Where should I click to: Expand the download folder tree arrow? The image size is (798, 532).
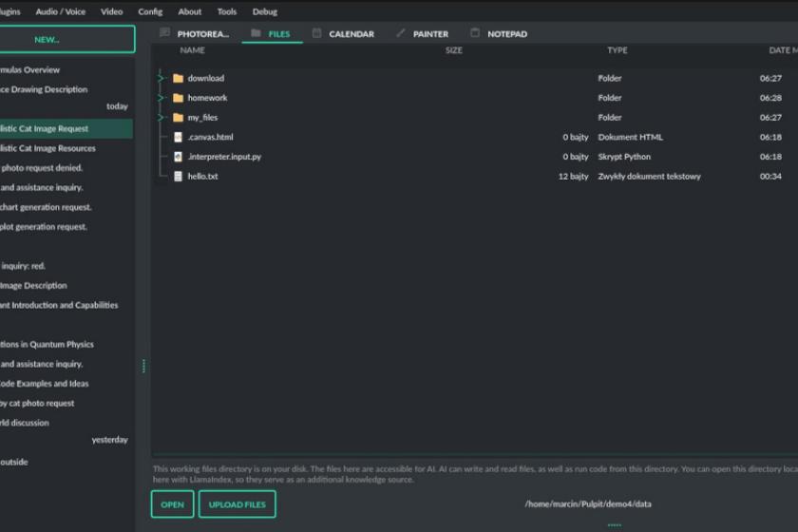[x=161, y=79]
